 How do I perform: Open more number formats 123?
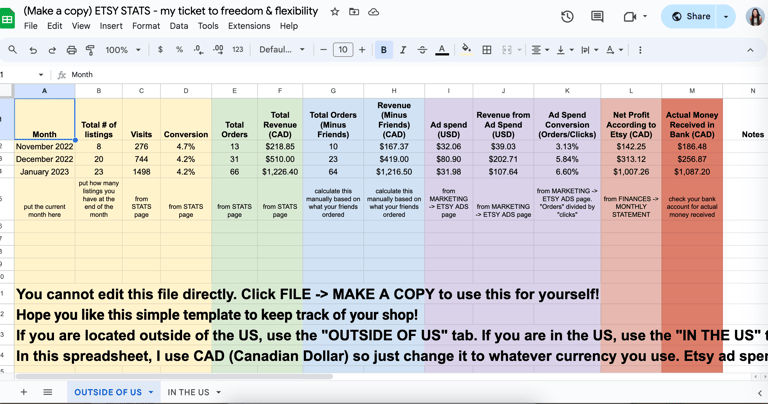pos(238,50)
